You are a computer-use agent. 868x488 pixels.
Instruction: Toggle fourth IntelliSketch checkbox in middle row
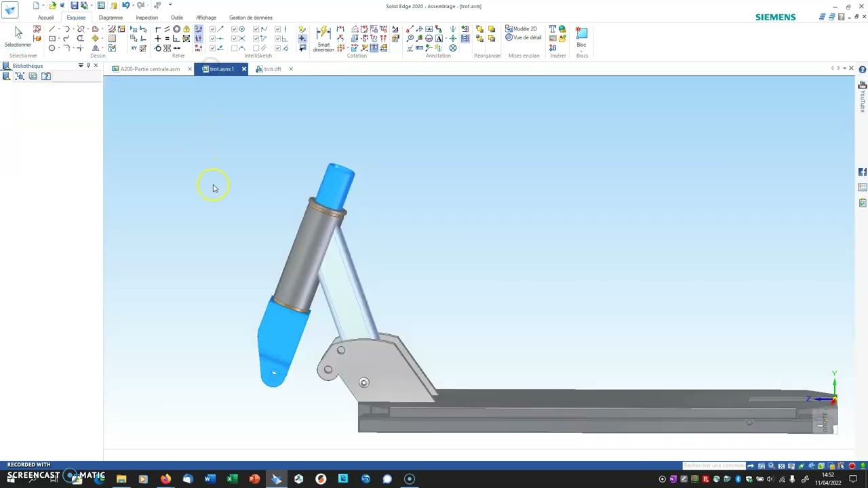277,39
